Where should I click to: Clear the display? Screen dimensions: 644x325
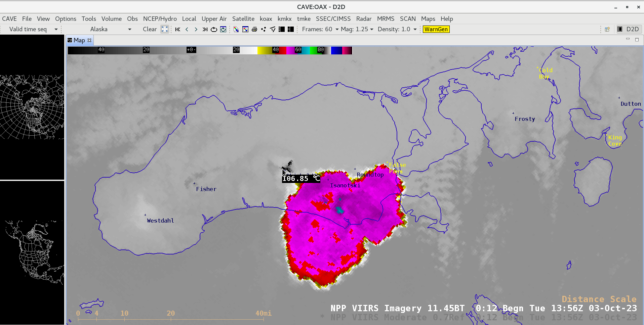pos(150,29)
